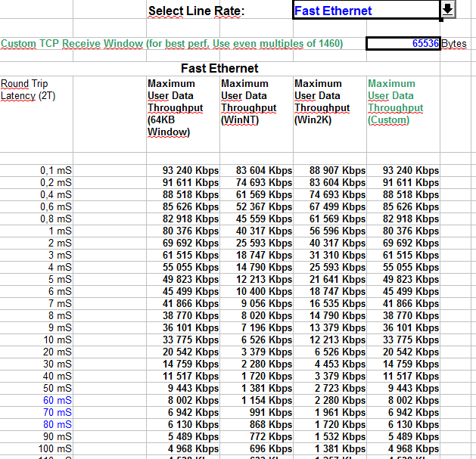This screenshot has height=459, width=476.
Task: Click the Custom TCP Receive Window label
Action: click(x=172, y=44)
